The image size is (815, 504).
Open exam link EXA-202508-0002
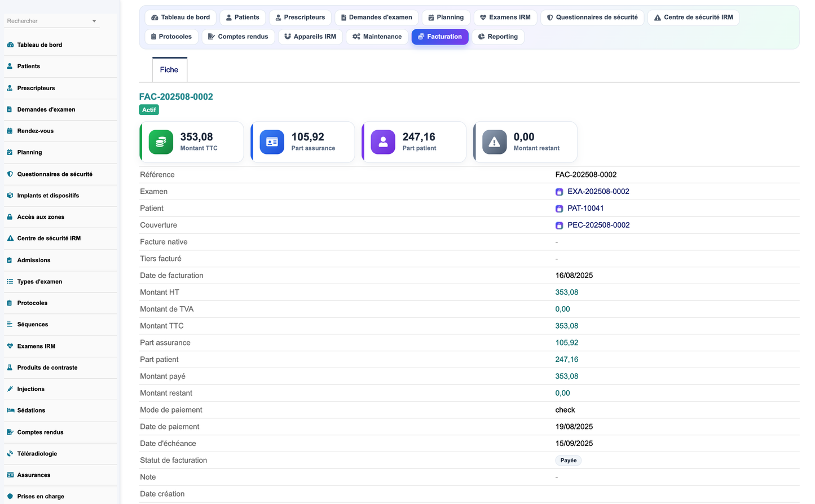tap(598, 192)
